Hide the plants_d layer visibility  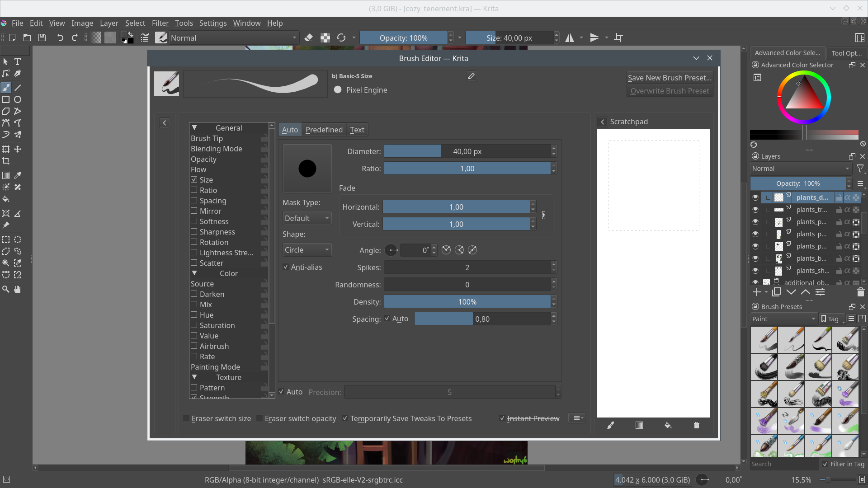pyautogui.click(x=756, y=197)
